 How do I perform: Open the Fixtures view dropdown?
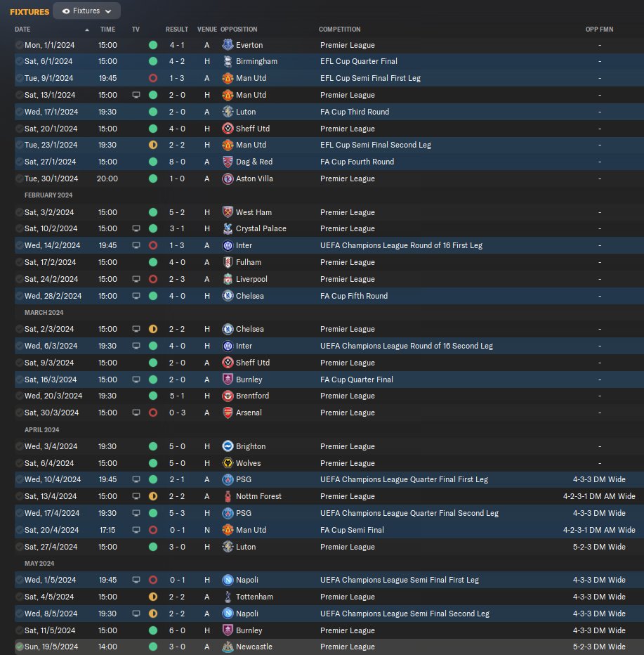[87, 11]
